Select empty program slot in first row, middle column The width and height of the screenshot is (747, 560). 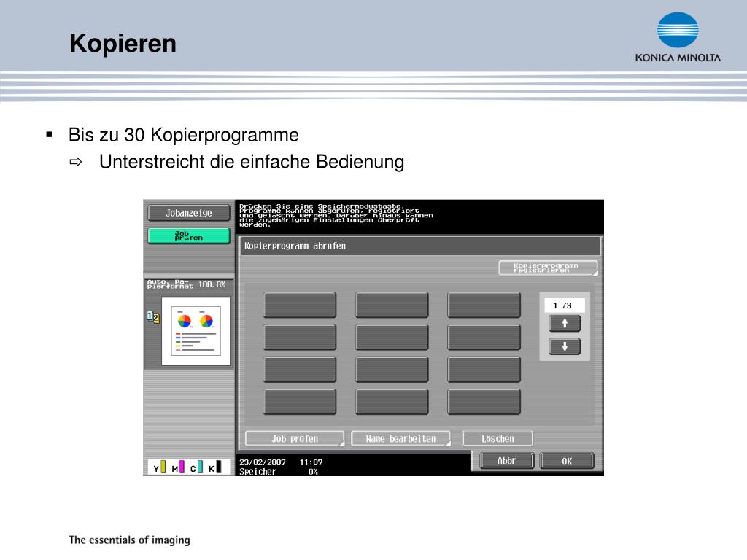[392, 305]
